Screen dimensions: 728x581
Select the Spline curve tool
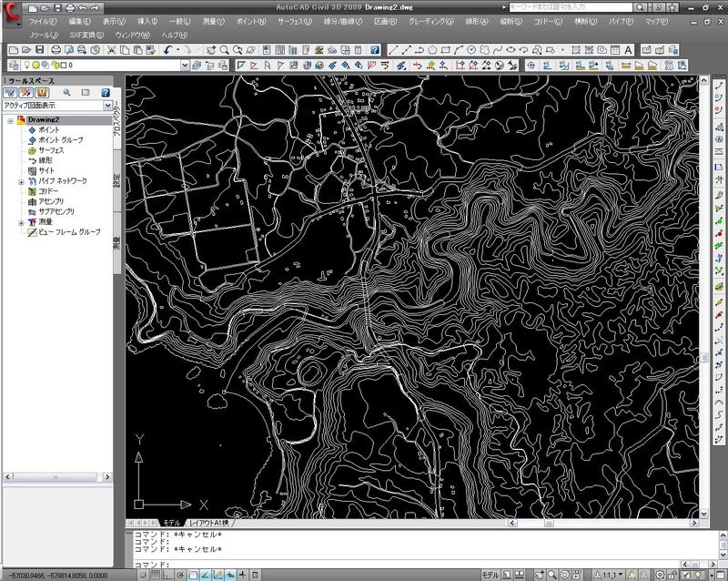coord(497,50)
